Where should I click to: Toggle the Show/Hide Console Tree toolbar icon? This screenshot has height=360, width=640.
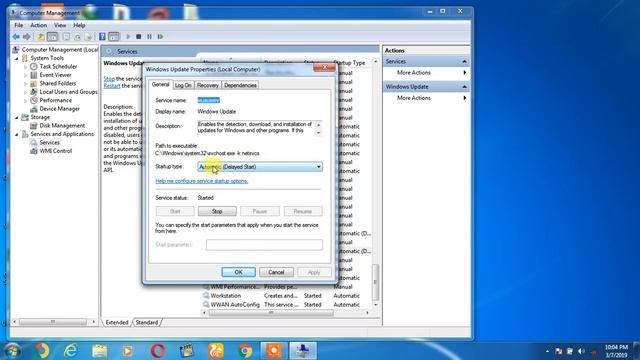tap(53, 37)
